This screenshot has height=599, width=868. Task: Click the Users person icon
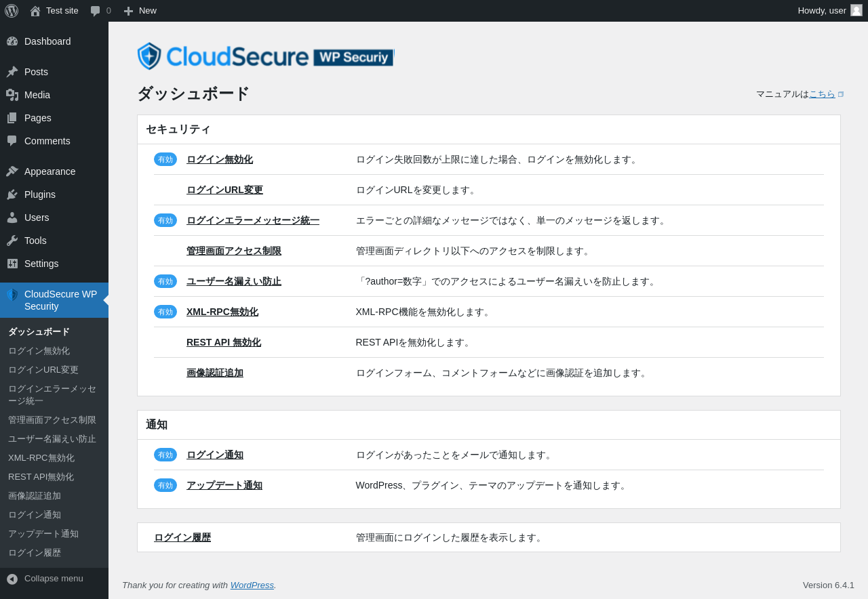(12, 218)
